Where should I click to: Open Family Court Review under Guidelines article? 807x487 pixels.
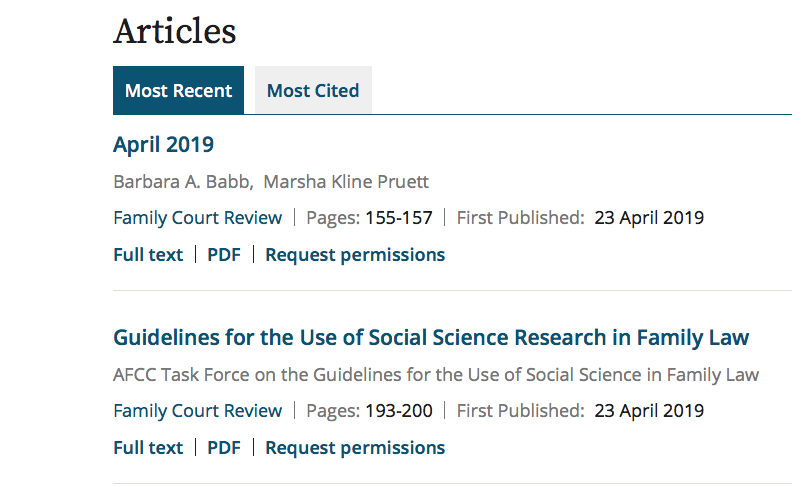(x=198, y=411)
